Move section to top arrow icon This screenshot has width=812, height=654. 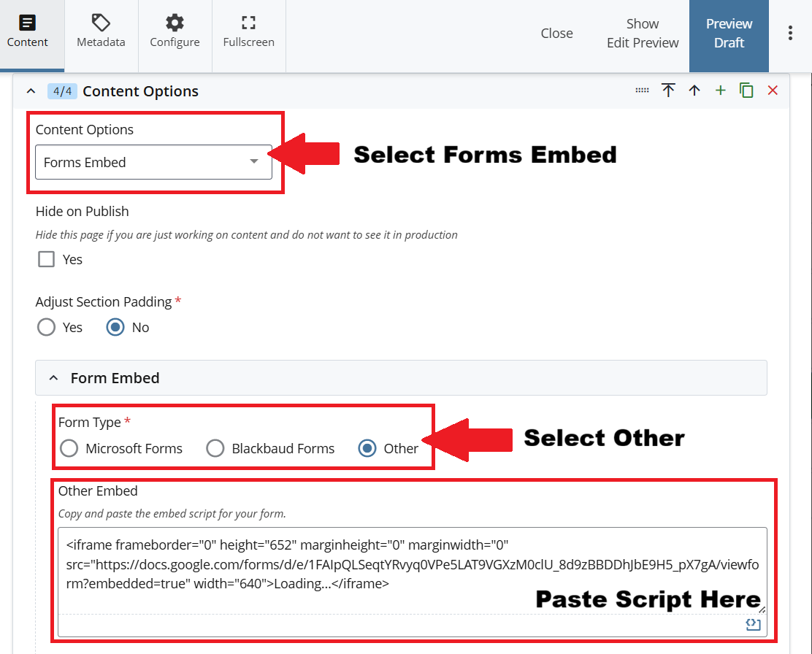668,91
